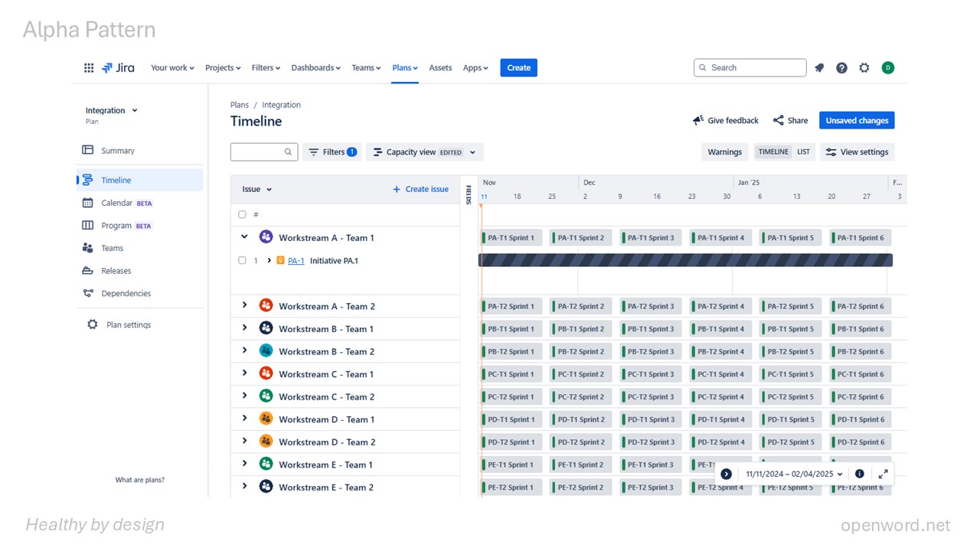
Task: Click the Plans breadcrumb link
Action: coord(240,105)
